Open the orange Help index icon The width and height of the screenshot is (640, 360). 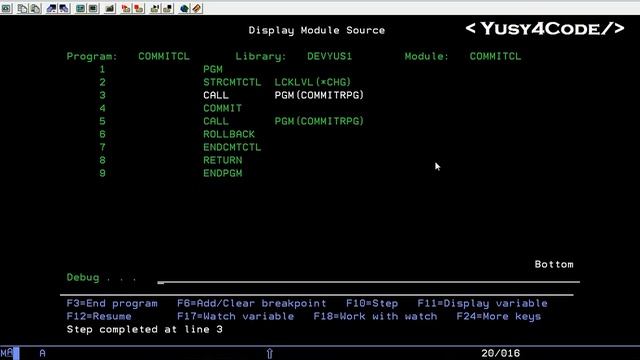[197, 8]
